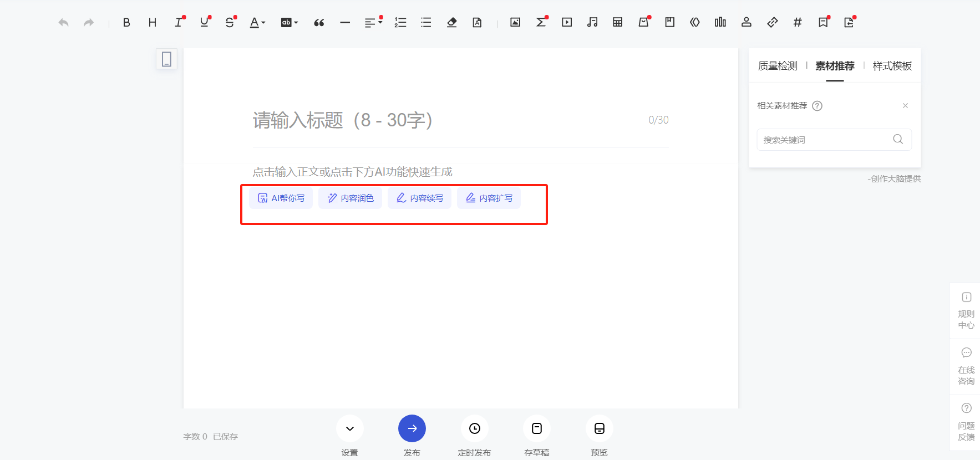Toggle bold formatting in the toolbar
Screen dimensions: 980x460
point(126,23)
